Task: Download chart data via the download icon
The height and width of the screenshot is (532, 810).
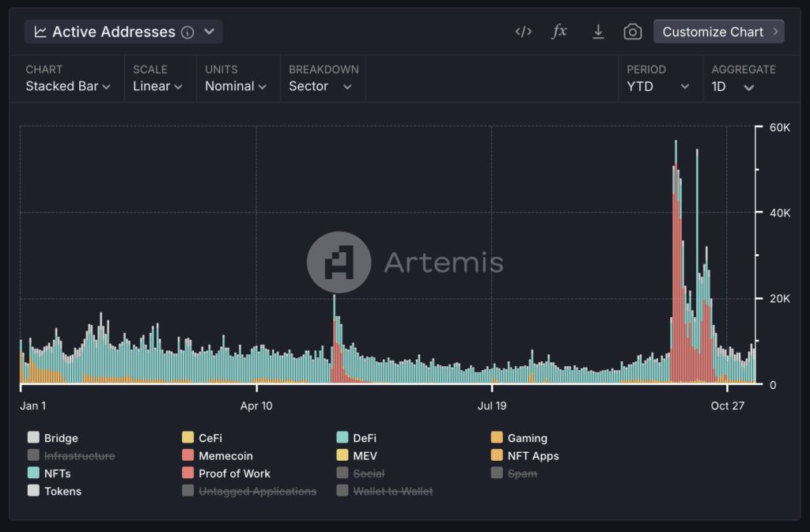Action: 598,32
